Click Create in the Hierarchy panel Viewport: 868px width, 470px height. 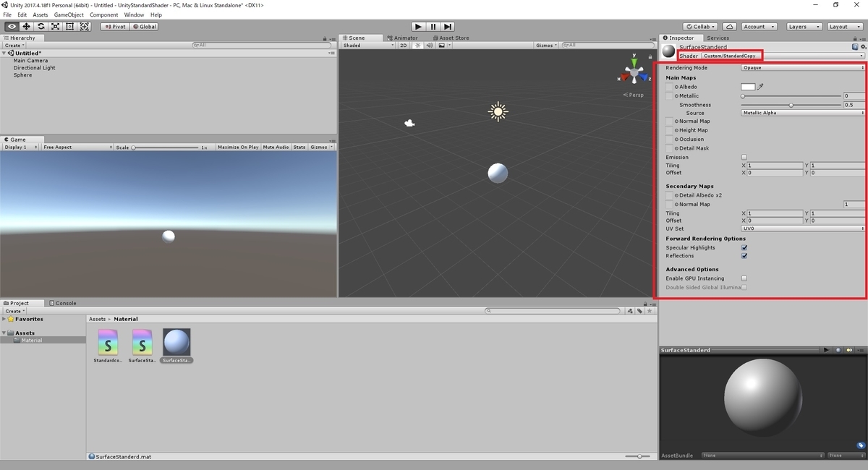[14, 46]
